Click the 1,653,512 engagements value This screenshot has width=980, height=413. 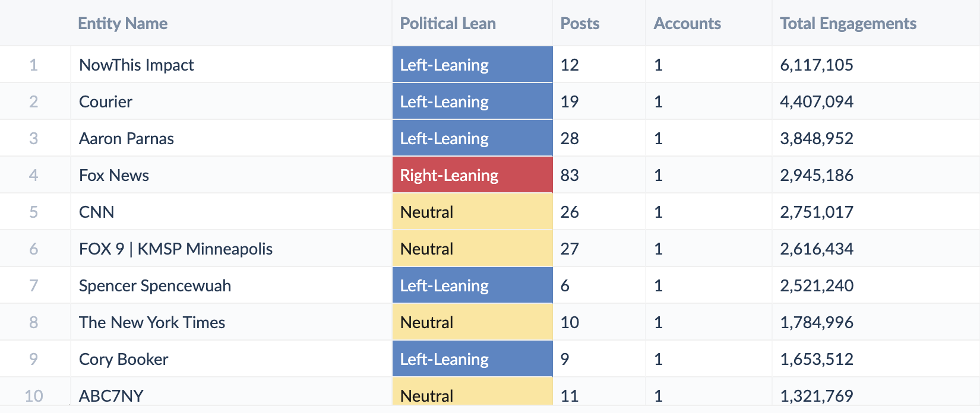point(817,360)
